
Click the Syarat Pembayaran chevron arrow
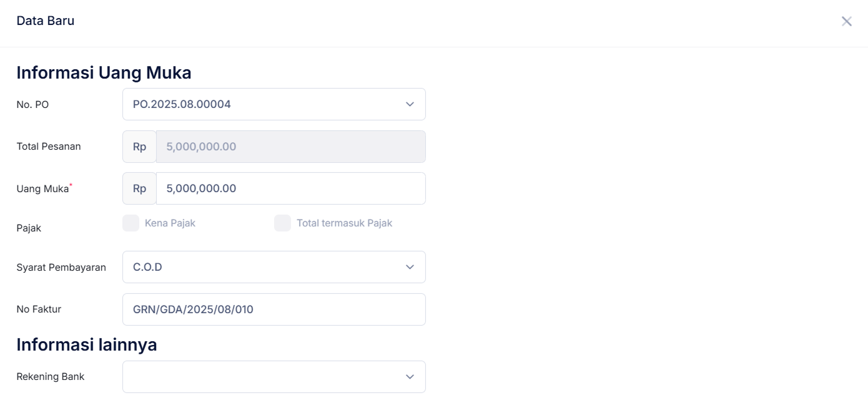point(410,267)
